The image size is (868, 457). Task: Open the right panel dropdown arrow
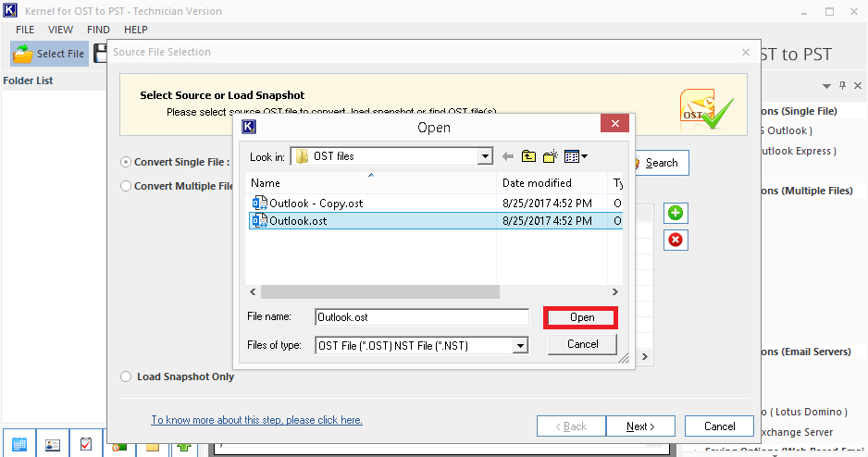point(826,86)
